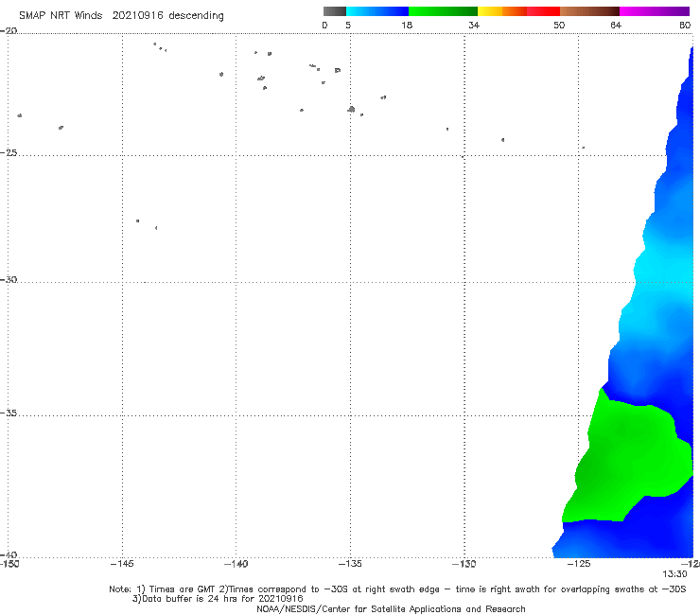Viewport: 700px width, 615px height.
Task: Click the swath time label '13:30'
Action: click(x=674, y=574)
